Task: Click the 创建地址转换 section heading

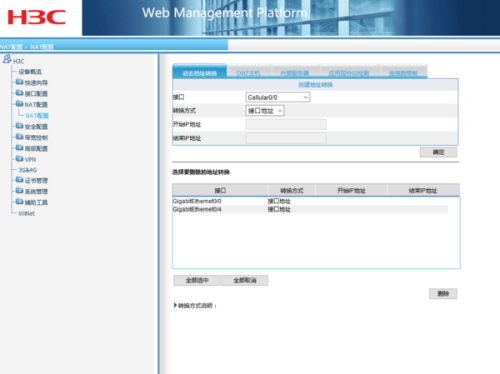Action: pos(315,85)
